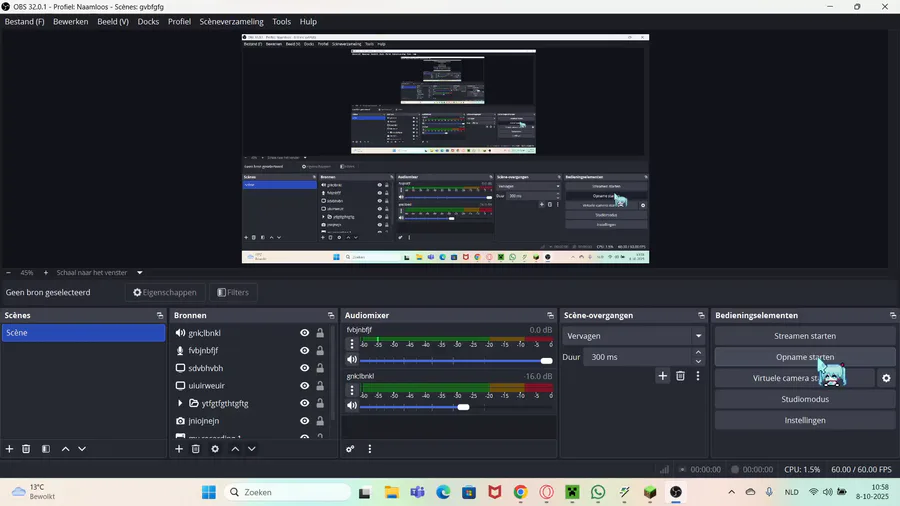
Task: Delete selected source using trash icon
Action: pyautogui.click(x=196, y=449)
